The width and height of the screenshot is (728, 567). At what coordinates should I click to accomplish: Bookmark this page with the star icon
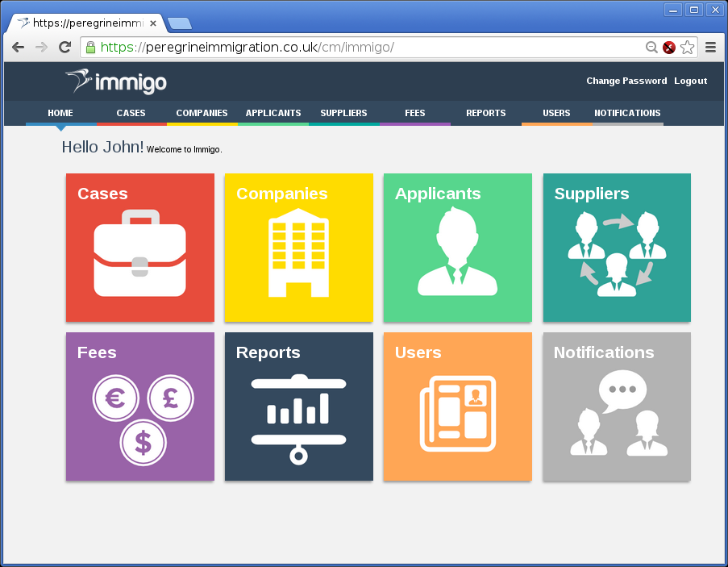click(x=687, y=48)
